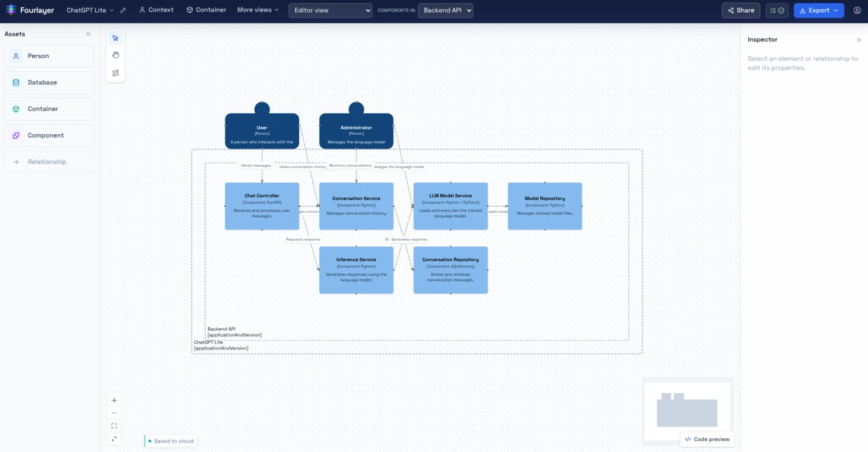Enter fullscreen canvas mode
Screen dimensions: 868x452
coord(114,439)
